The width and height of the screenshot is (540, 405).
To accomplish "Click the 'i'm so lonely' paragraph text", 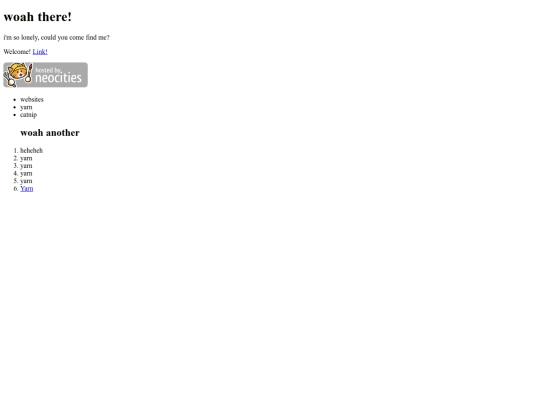I will pos(56,38).
